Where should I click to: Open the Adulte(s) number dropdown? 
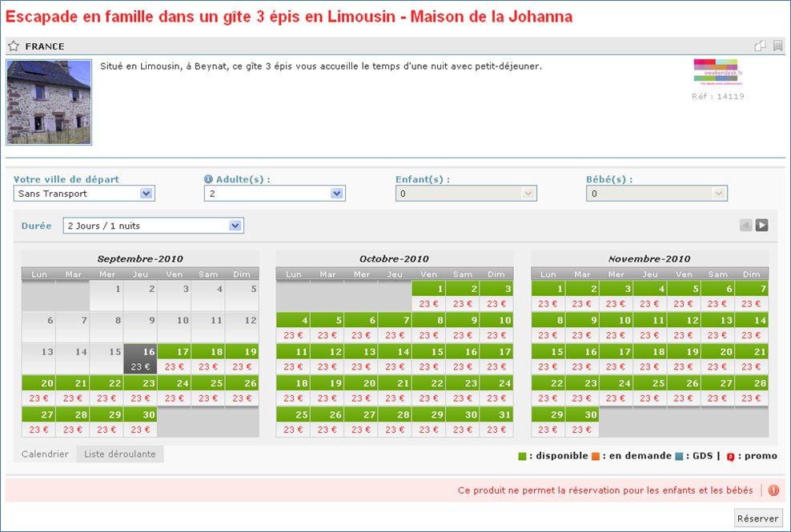275,194
